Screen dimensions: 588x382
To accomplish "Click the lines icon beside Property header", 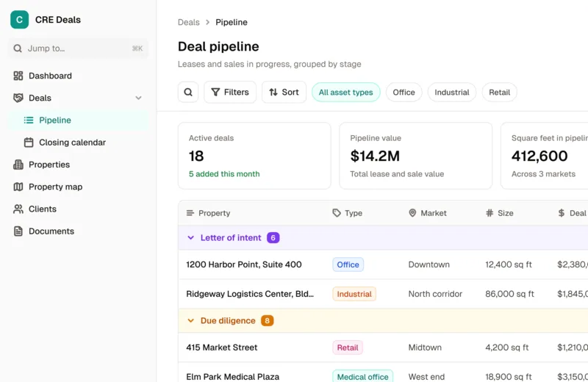I will coord(190,213).
